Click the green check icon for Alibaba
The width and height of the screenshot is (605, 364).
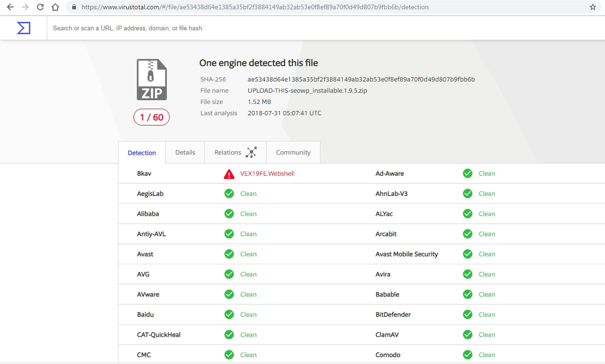(229, 214)
